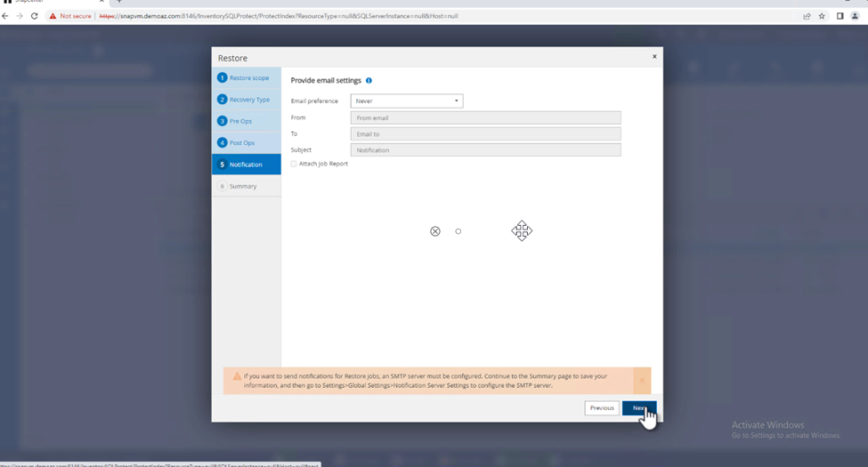Go to the Restore scope step
Viewport: 868px width, 467px height.
point(247,78)
